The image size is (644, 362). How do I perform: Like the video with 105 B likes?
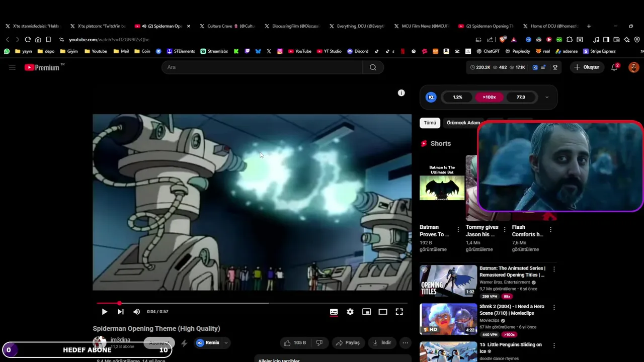295,343
